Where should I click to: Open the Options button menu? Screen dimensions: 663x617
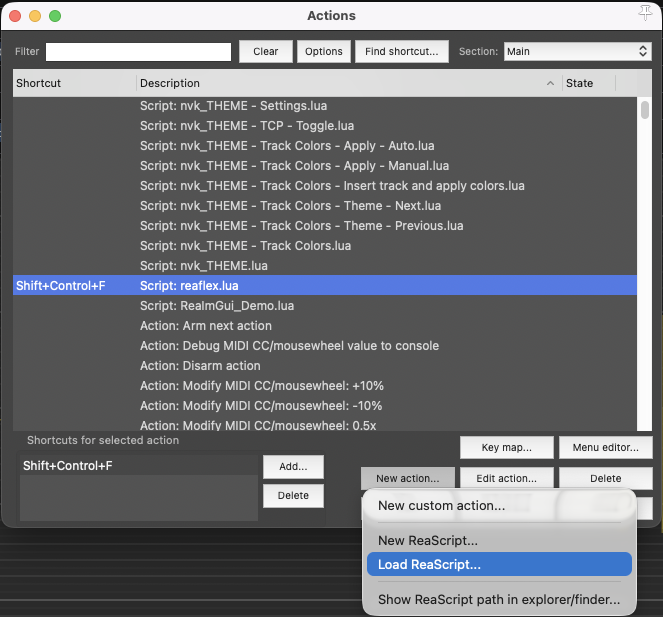[323, 52]
